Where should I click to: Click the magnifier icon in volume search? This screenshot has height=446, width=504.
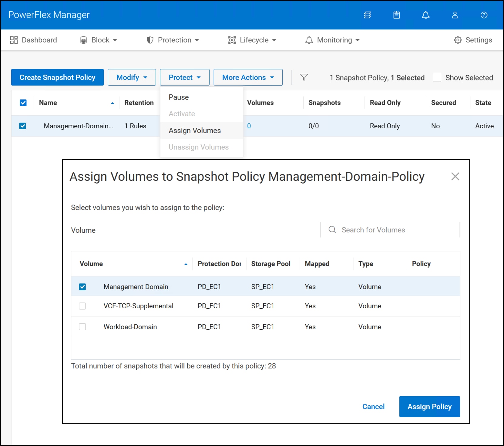[332, 230]
